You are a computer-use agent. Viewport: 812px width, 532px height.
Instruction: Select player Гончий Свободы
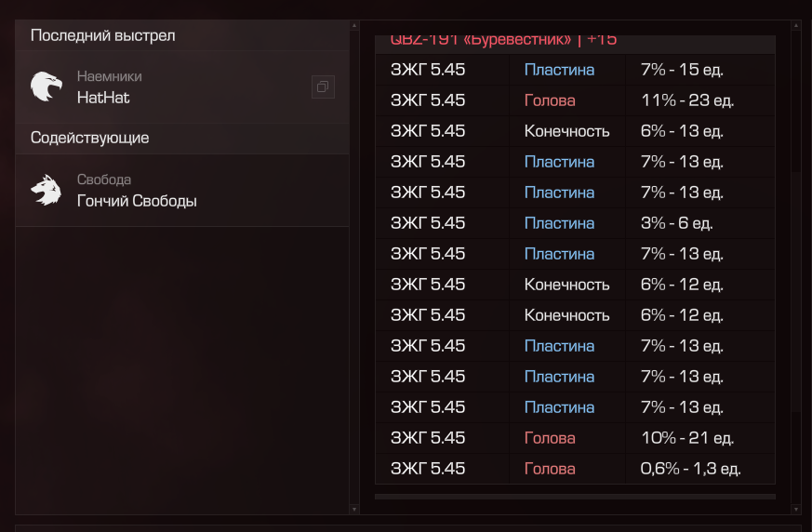click(137, 201)
